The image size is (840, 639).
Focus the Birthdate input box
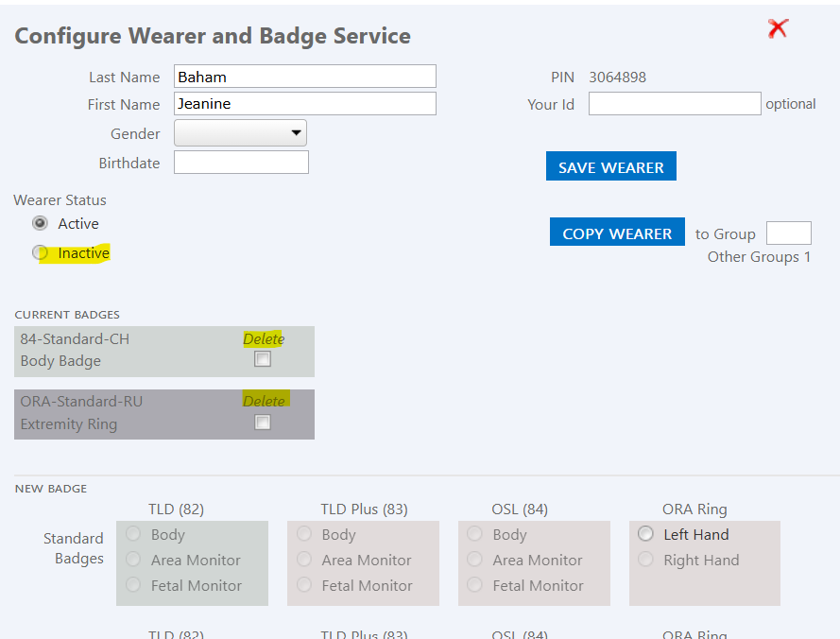pyautogui.click(x=241, y=163)
